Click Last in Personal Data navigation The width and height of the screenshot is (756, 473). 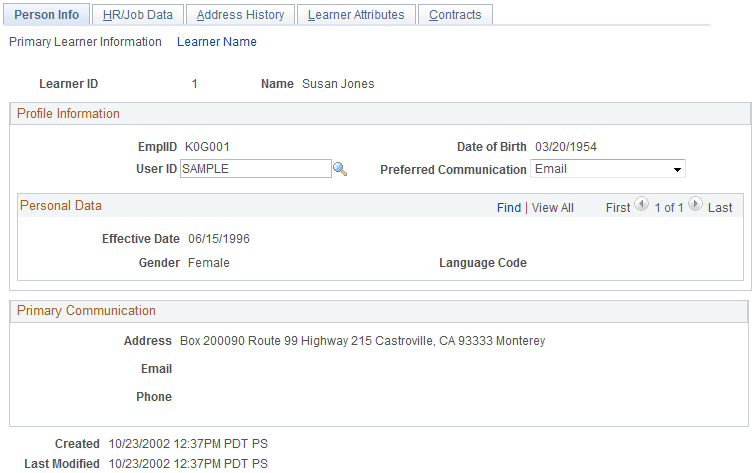(x=720, y=208)
